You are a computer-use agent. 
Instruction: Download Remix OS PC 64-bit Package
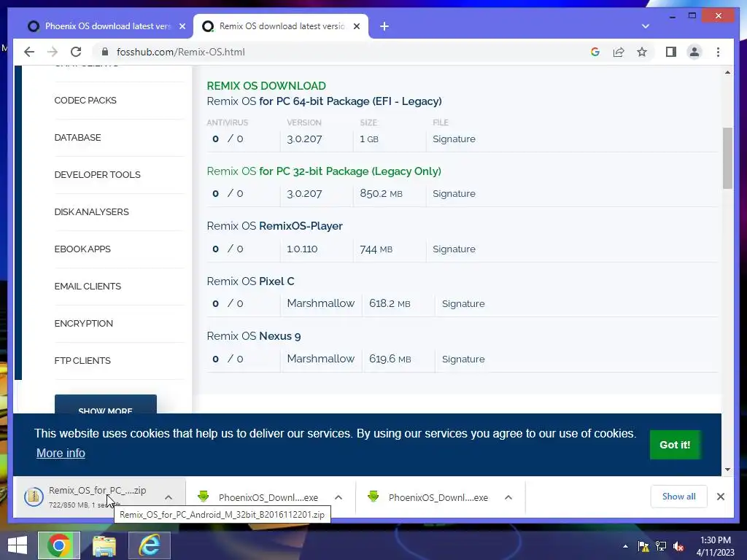[x=324, y=101]
